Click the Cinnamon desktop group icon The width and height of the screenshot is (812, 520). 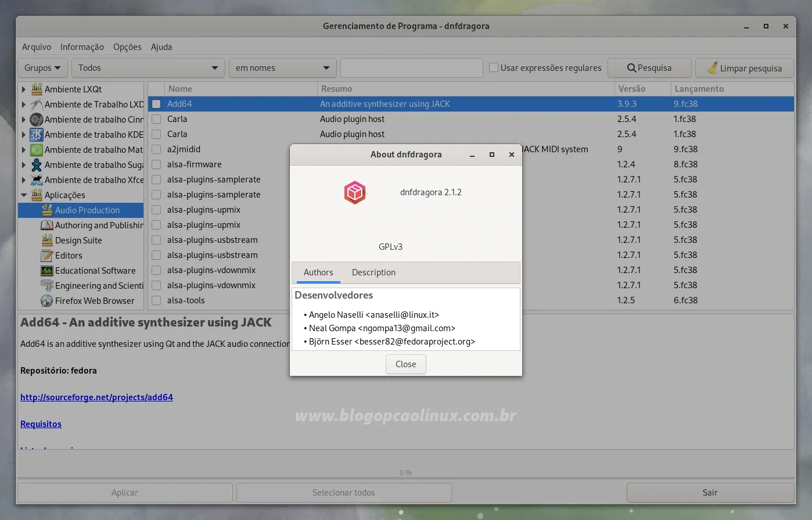point(37,119)
